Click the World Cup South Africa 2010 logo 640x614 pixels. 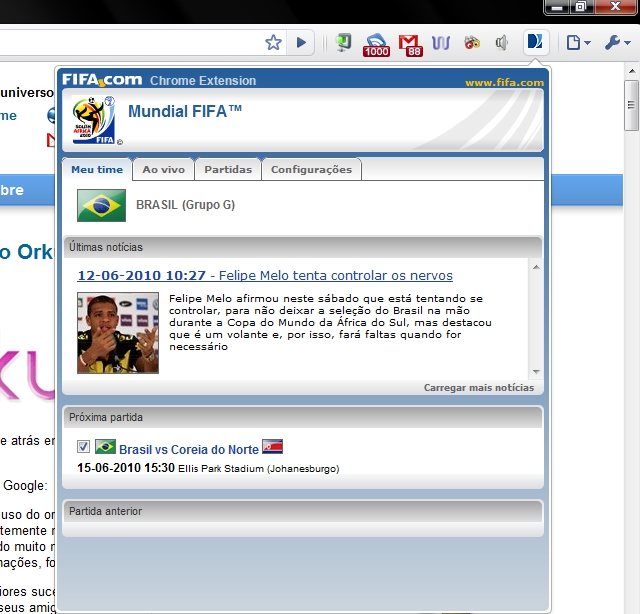[x=94, y=120]
